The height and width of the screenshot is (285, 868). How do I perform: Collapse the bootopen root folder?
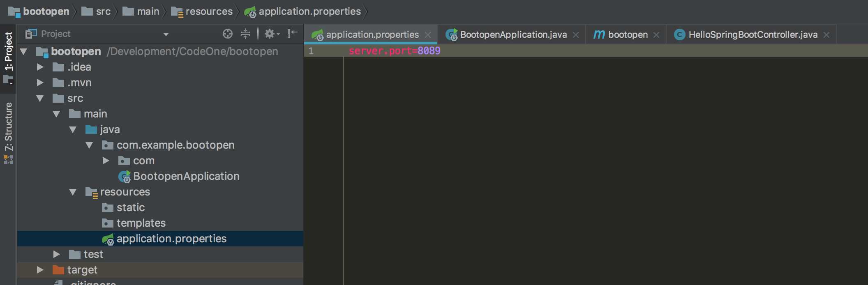pos(24,51)
